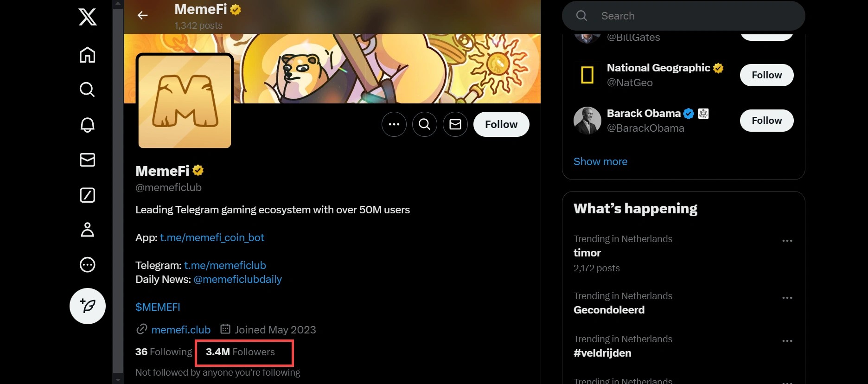Screen dimensions: 868x384
Task: Follow Barack Obama
Action: point(766,121)
